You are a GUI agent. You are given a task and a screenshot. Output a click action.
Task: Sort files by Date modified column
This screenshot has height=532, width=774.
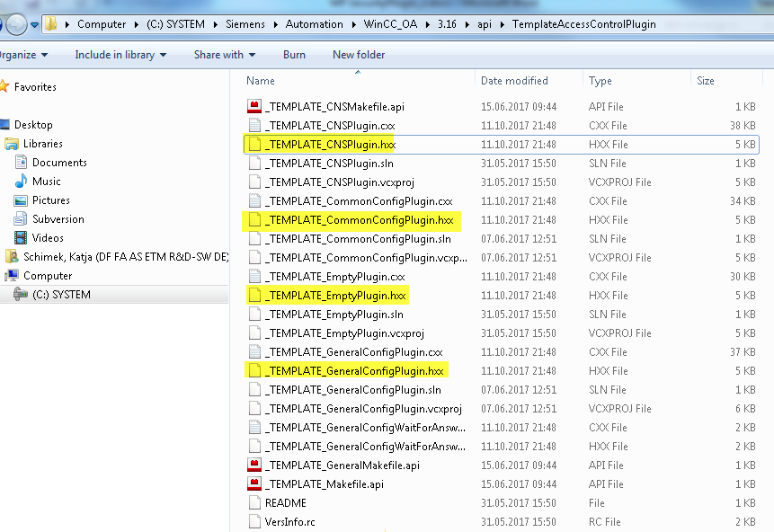[514, 81]
